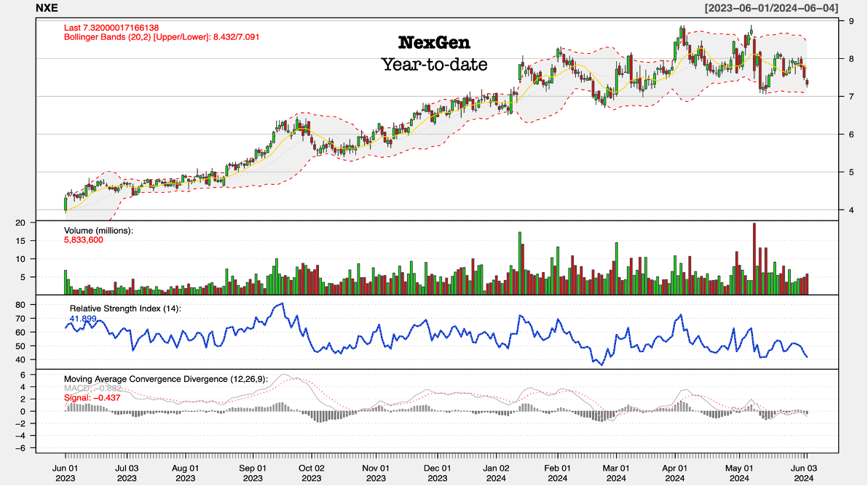
Task: Click the RSI axis label 40
Action: point(20,360)
